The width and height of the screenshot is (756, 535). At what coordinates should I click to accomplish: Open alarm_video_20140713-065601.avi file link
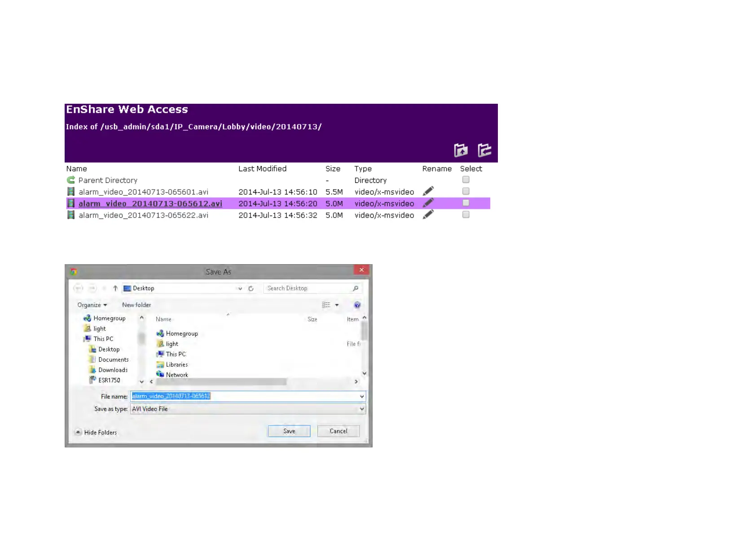(x=144, y=192)
